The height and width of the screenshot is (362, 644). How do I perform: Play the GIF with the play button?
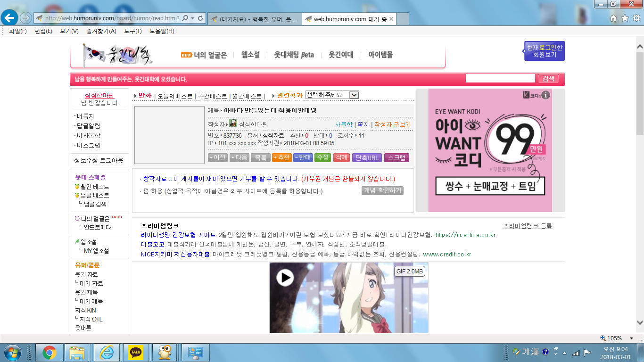point(285,277)
